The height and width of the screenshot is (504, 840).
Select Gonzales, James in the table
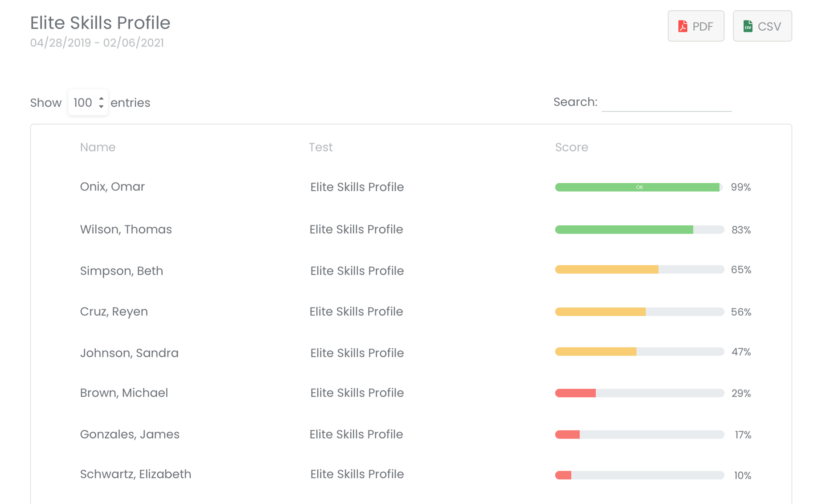[129, 434]
